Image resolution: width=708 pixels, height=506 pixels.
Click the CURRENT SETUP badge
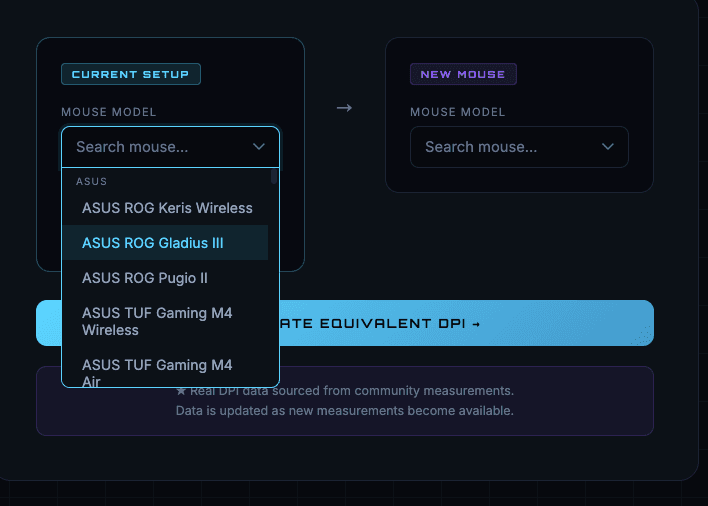coord(131,74)
